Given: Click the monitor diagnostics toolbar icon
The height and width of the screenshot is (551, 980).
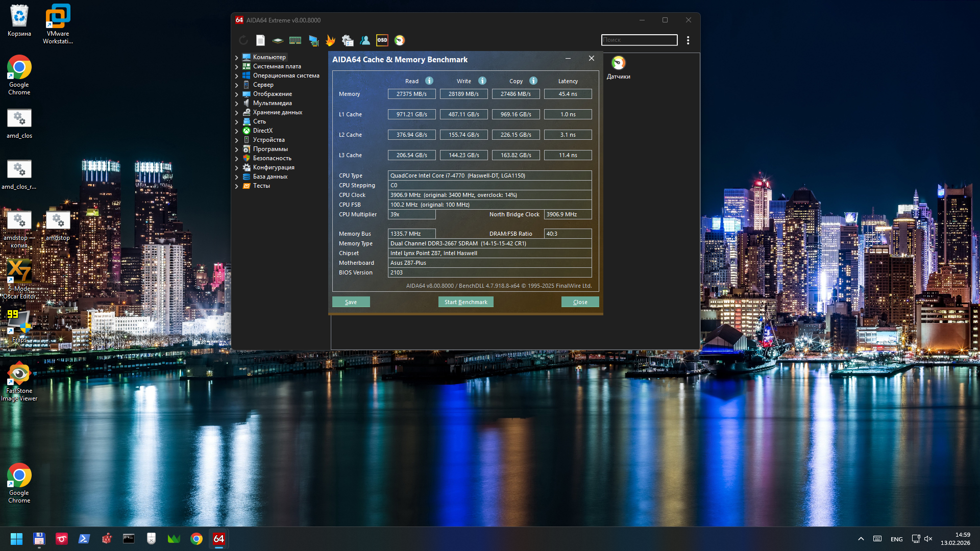Looking at the screenshot, I should (x=313, y=40).
